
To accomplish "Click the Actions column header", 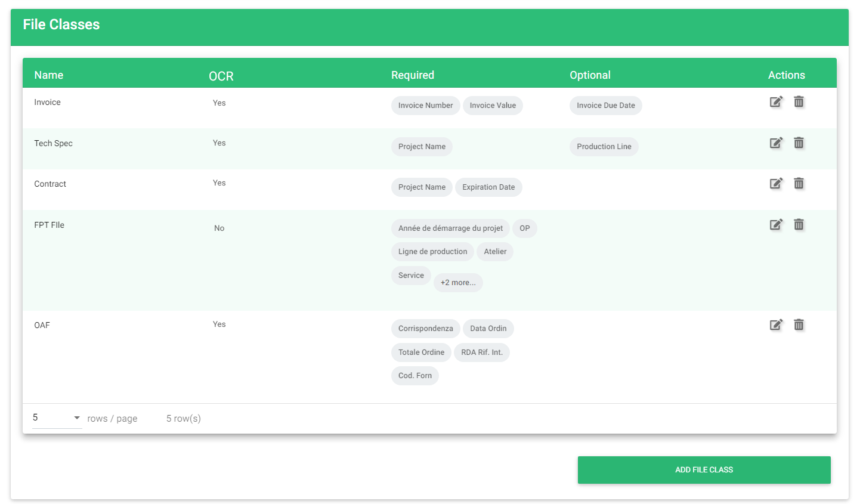I will click(x=787, y=75).
